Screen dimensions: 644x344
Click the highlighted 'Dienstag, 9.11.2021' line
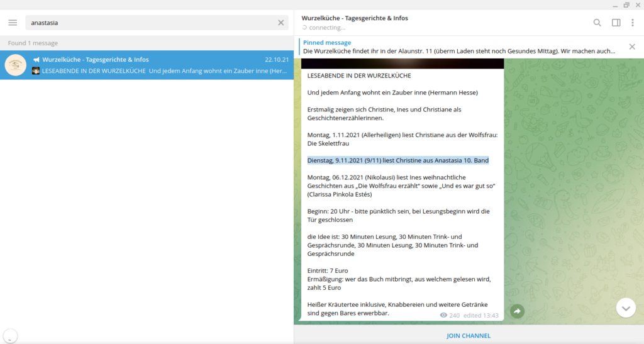pos(398,160)
